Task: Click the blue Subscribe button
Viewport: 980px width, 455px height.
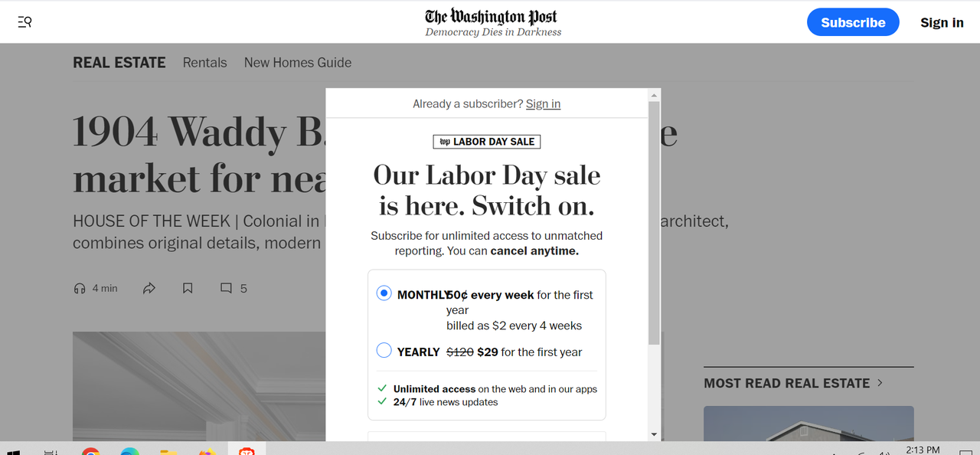Action: (853, 22)
